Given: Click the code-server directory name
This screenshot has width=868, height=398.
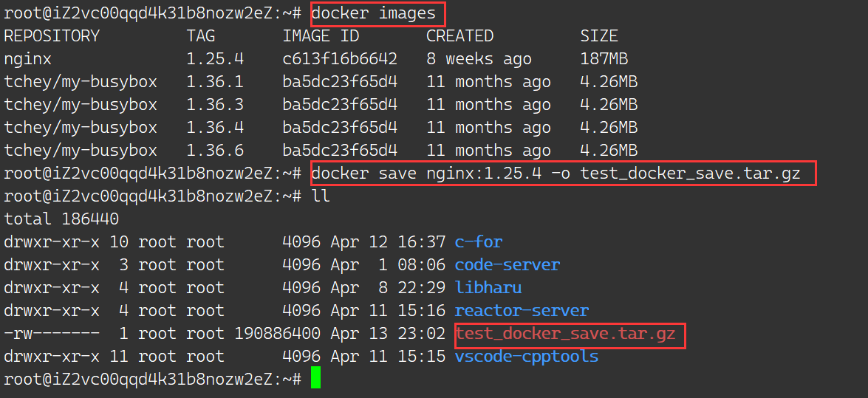Looking at the screenshot, I should [507, 264].
